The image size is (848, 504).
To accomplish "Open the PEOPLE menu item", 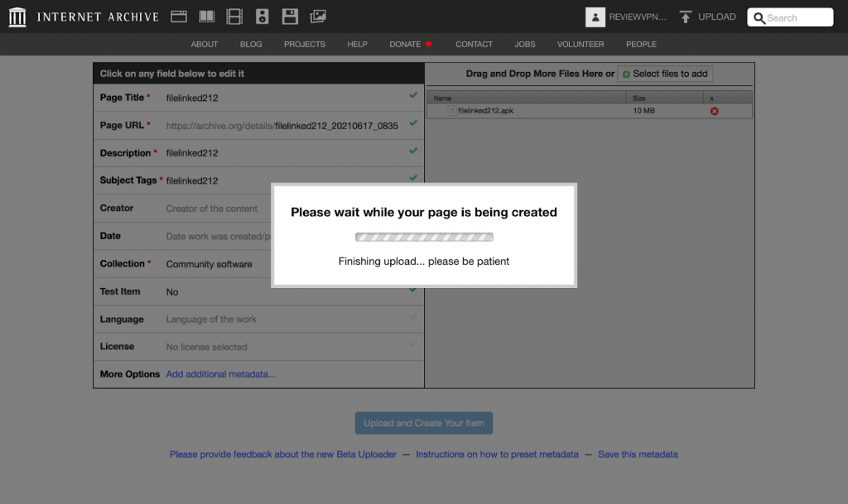I will 641,45.
